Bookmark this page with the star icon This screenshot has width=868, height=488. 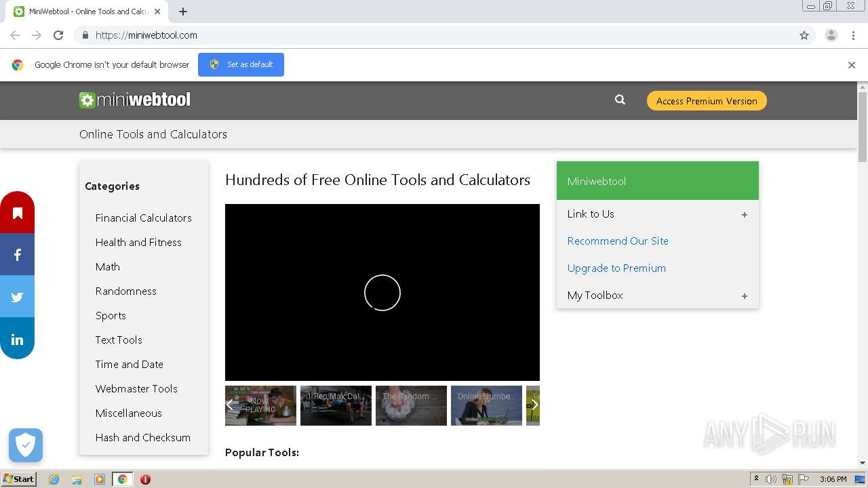pos(804,35)
